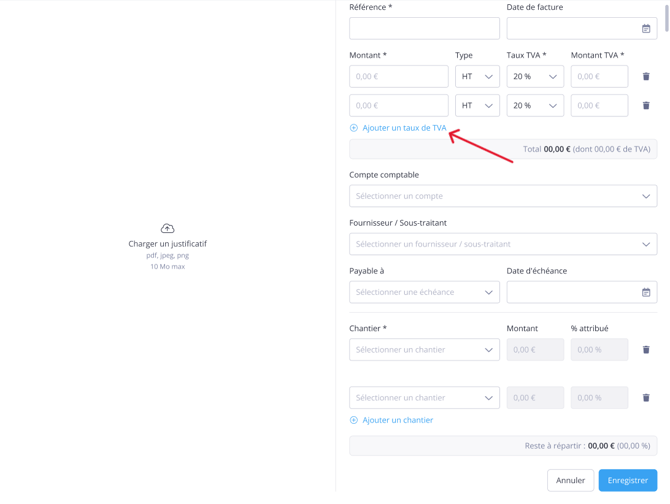Delete the first Chantier row
The width and height of the screenshot is (670, 504).
click(646, 350)
